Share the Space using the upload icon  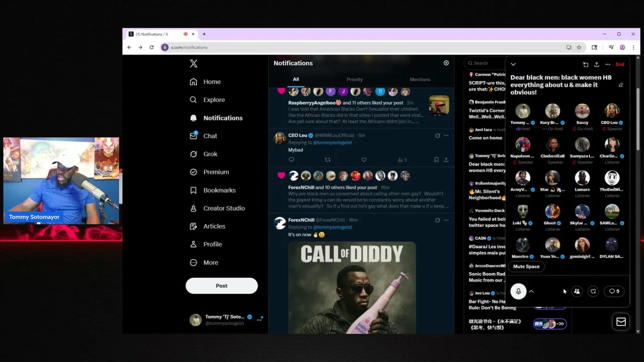597,64
